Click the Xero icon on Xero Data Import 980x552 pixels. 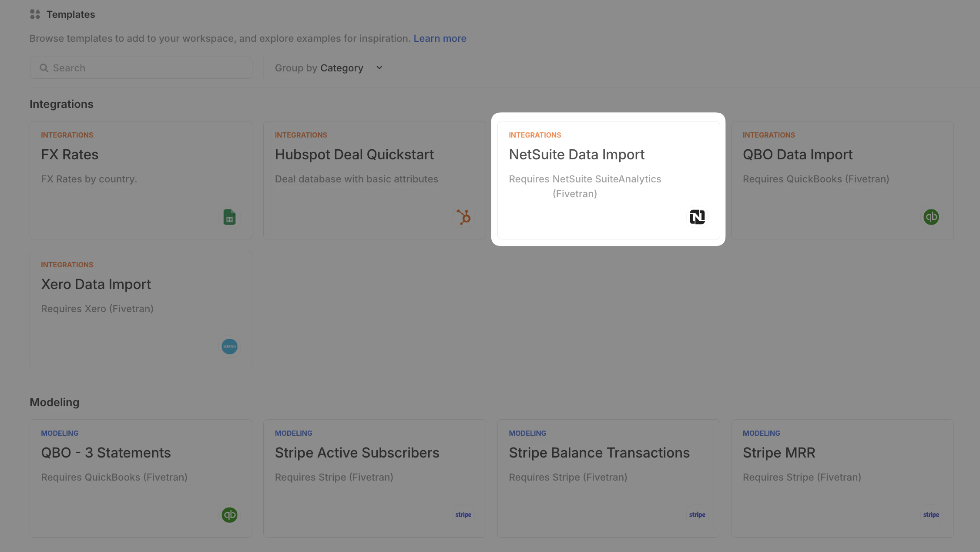[x=229, y=346]
